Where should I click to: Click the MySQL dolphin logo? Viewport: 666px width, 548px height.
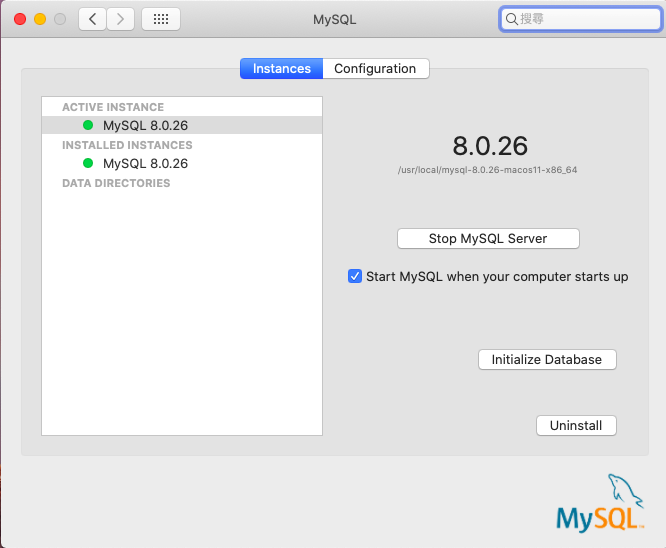(600, 503)
